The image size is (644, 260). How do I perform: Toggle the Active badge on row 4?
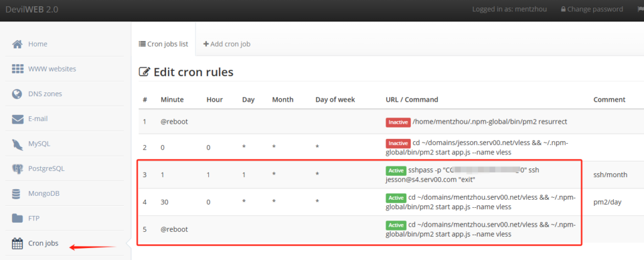click(x=396, y=198)
